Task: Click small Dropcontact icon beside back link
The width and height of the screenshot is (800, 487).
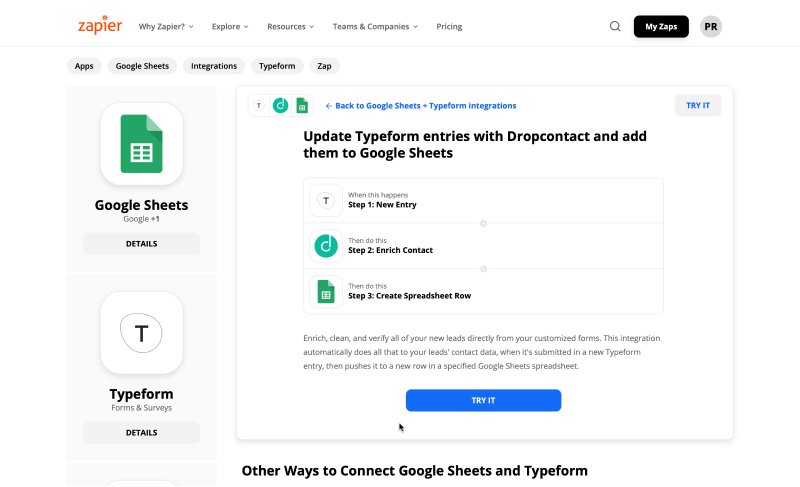Action: (280, 106)
